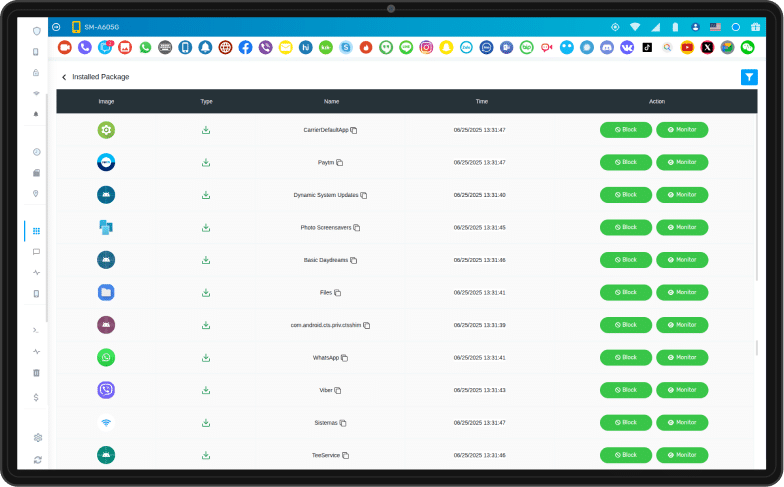Screen dimensions: 784x487
Task: Open the globe browser history icon
Action: [226, 48]
